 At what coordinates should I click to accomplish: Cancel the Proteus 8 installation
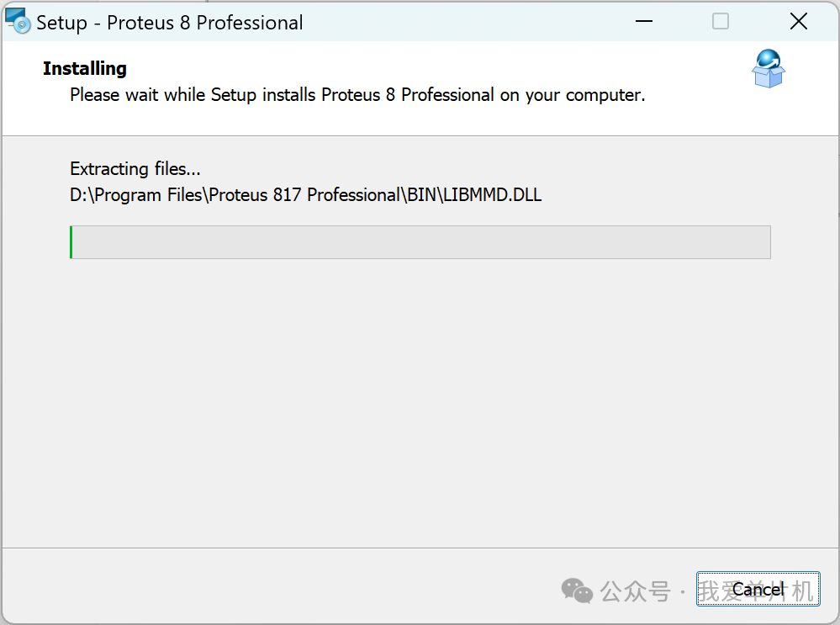point(758,590)
